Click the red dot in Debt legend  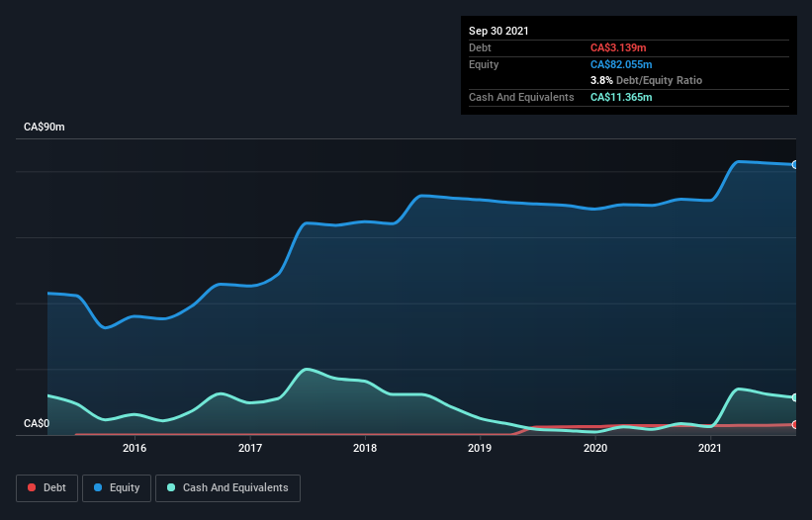[x=33, y=487]
